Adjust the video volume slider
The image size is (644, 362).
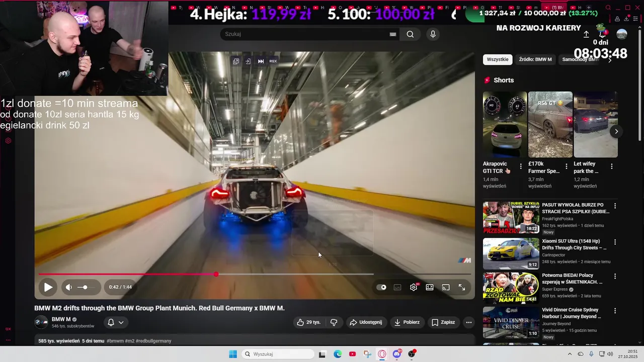tap(86, 287)
